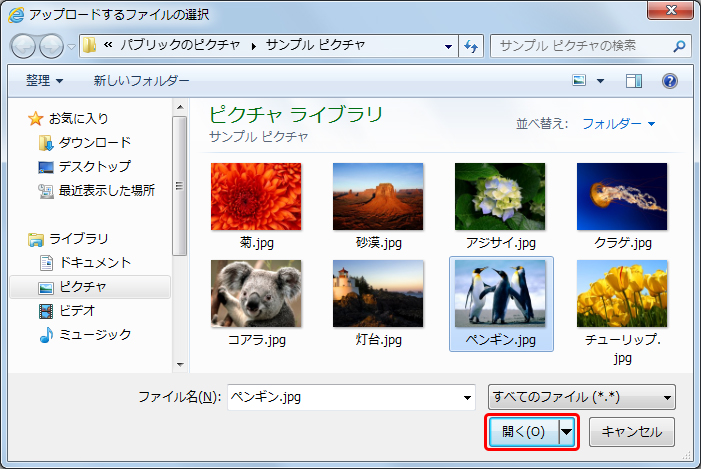The height and width of the screenshot is (469, 701).
Task: Click the Back navigation arrow button
Action: coord(24,46)
